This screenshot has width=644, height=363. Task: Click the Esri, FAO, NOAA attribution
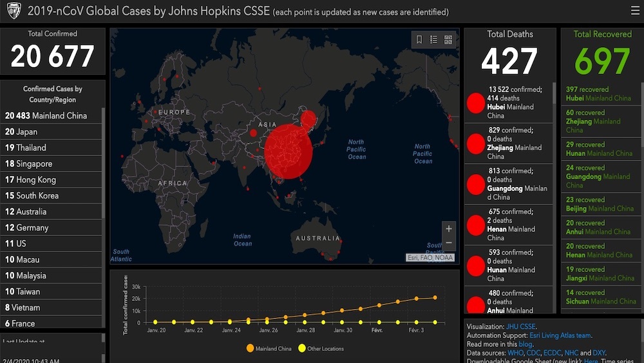430,257
